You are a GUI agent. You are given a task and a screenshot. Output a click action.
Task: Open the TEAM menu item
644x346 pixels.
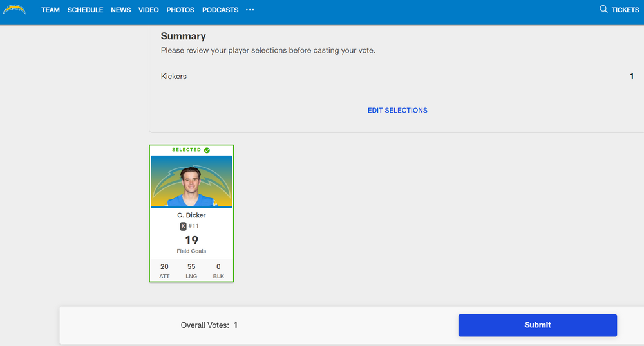coord(50,10)
